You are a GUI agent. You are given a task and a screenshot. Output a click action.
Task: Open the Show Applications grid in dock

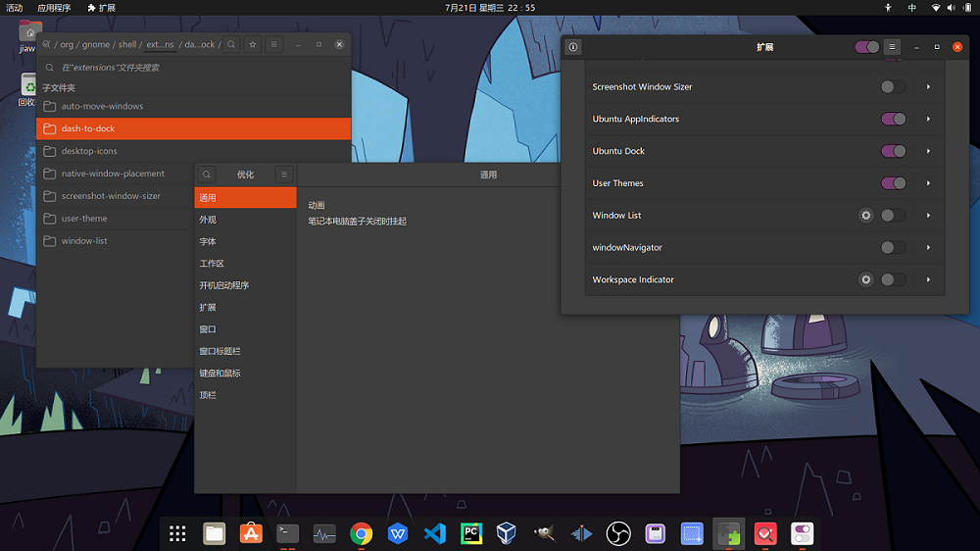pos(177,533)
